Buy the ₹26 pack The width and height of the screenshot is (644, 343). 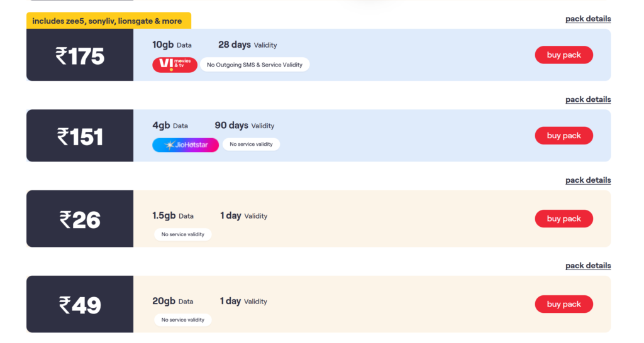563,219
